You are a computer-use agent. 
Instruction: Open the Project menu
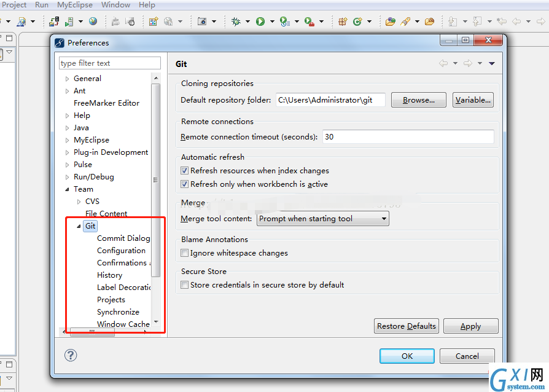click(14, 5)
